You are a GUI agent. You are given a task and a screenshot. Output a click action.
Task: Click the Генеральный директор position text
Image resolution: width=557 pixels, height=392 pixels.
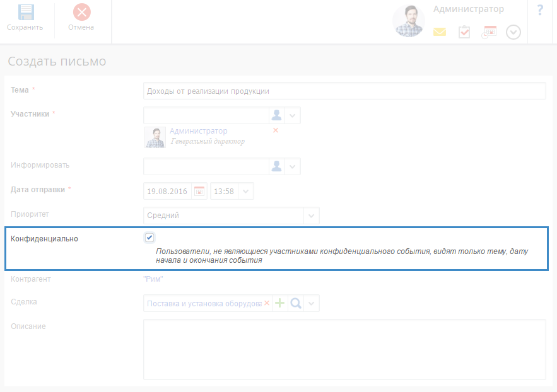pos(208,142)
